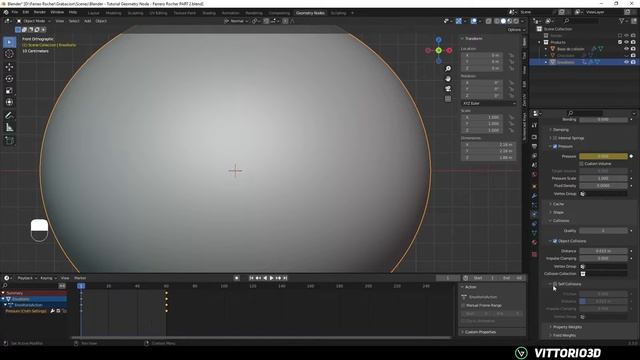Disable the Object Collisions checkbox

tap(555, 241)
